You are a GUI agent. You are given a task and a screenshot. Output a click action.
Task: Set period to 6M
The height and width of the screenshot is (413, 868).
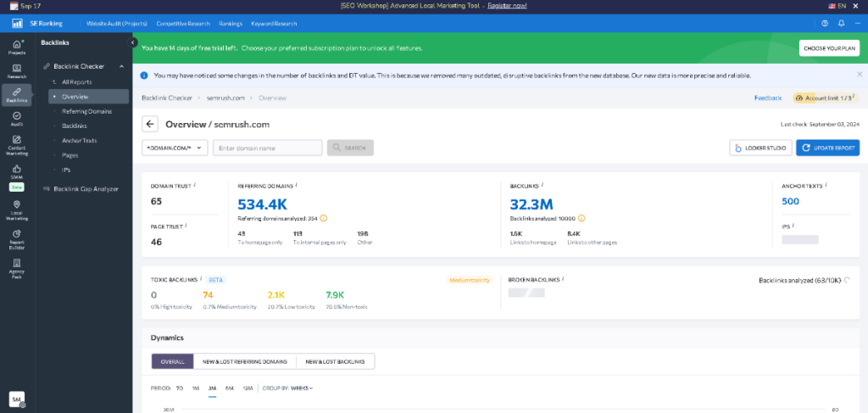(229, 388)
